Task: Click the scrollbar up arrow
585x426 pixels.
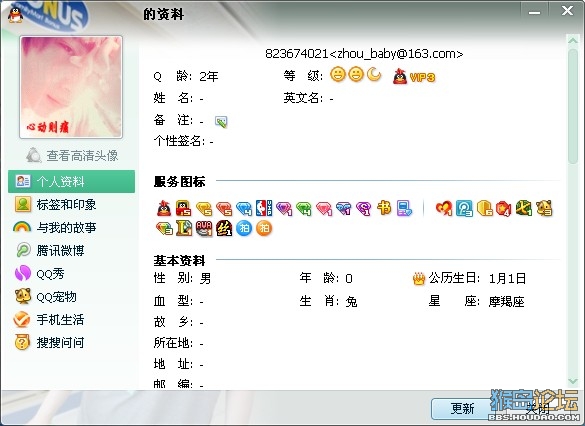Action: pos(573,40)
